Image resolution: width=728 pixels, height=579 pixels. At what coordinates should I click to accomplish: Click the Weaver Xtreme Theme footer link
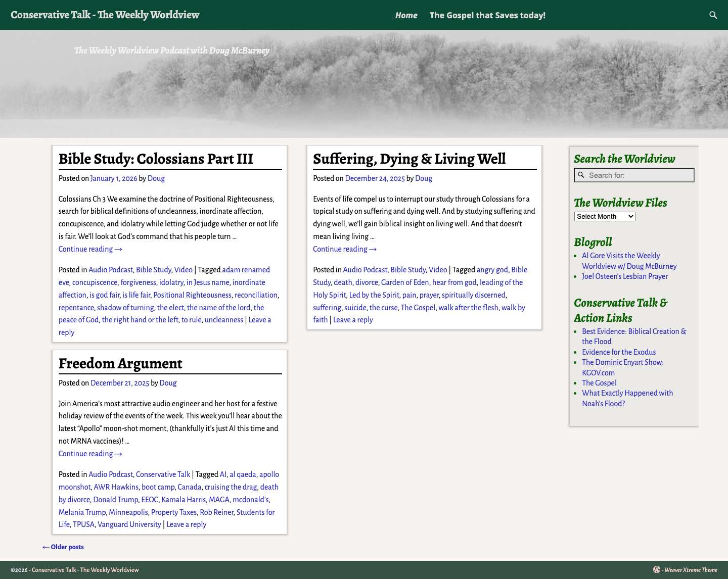pos(691,570)
